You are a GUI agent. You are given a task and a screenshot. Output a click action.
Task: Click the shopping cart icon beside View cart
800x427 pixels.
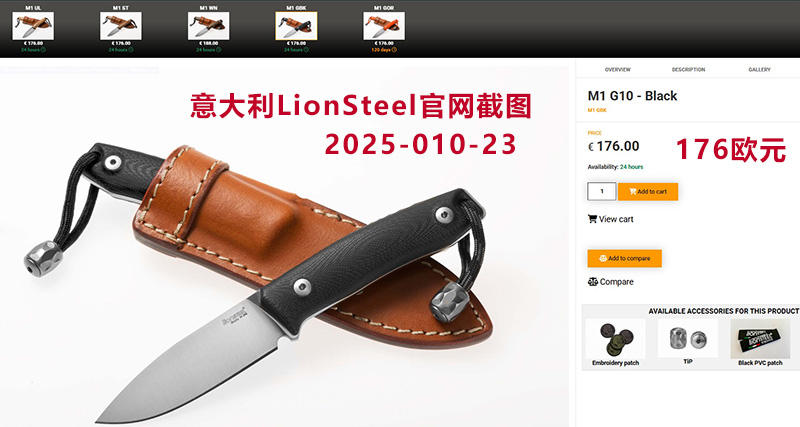[x=592, y=219]
